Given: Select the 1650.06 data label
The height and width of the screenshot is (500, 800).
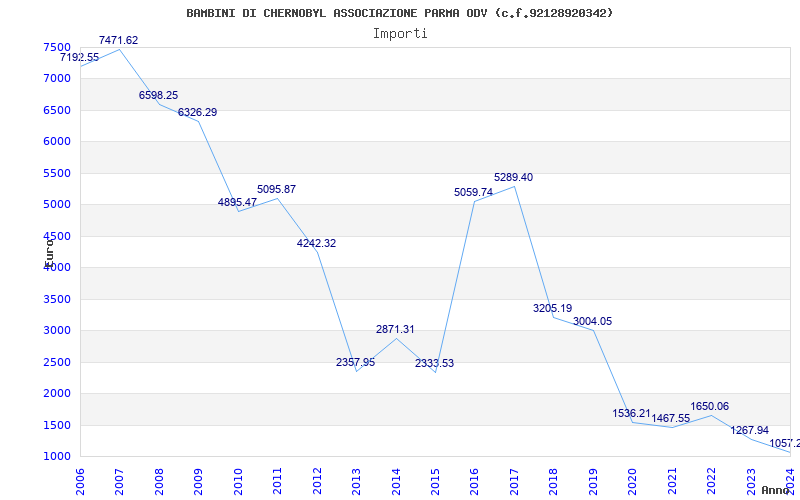Looking at the screenshot, I should click(x=710, y=407).
